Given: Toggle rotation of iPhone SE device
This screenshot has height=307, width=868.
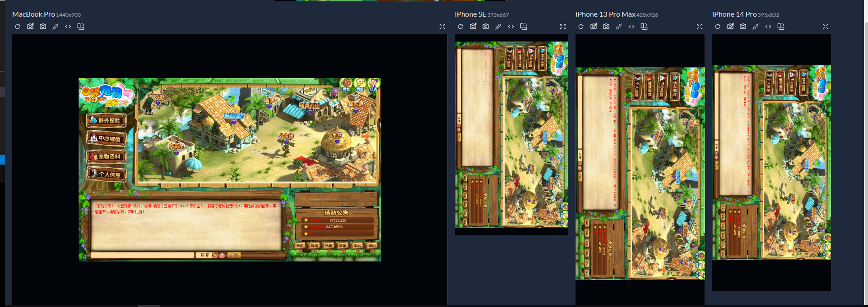Looking at the screenshot, I should 524,27.
